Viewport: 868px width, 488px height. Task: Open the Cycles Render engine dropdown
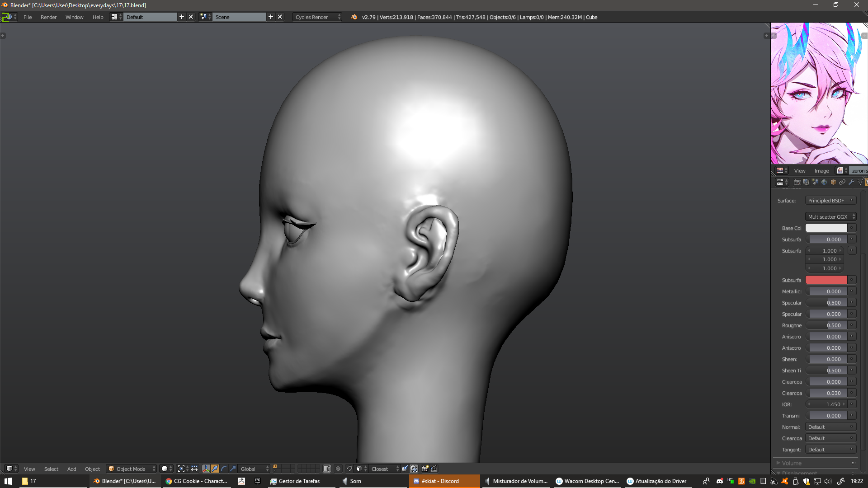pos(317,17)
